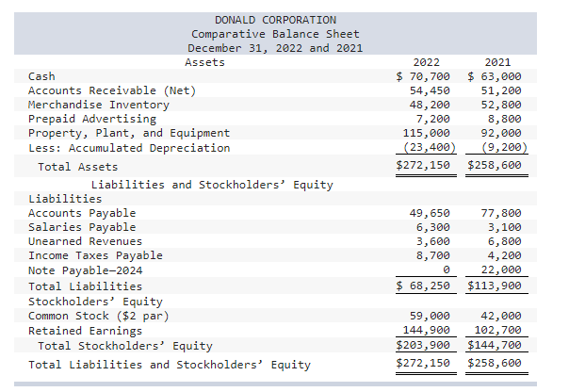Click 'Accounts Payable' label
Screen dimensions: 569x392
tap(82, 213)
